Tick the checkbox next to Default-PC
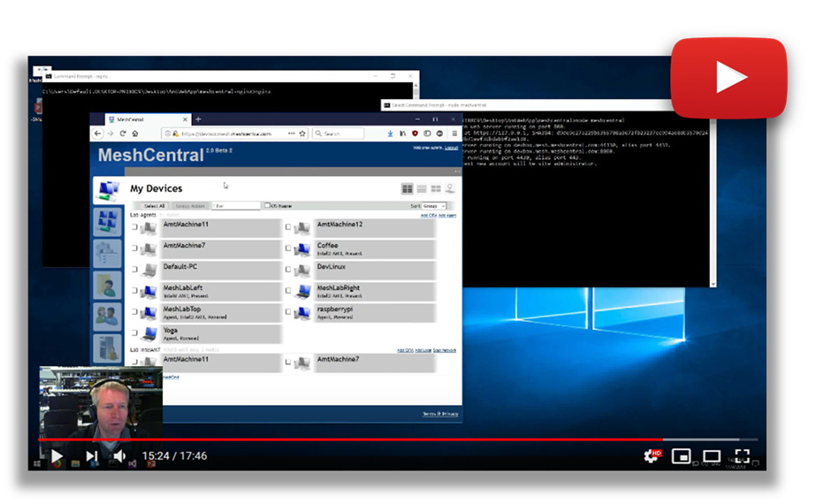 tap(134, 269)
